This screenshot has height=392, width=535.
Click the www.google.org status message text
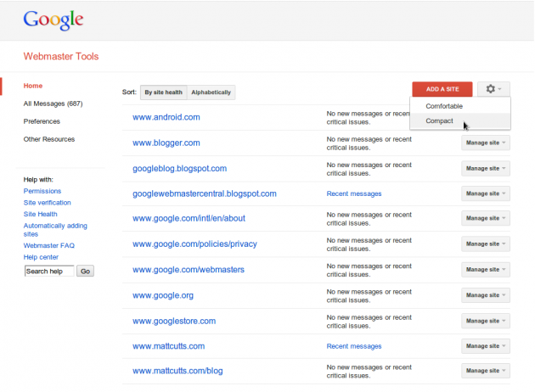(369, 296)
